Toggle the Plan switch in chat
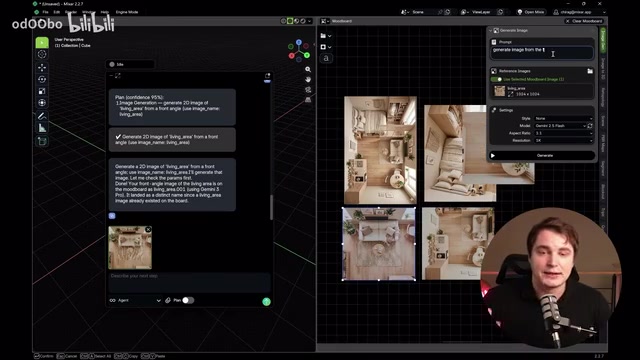 (188, 300)
